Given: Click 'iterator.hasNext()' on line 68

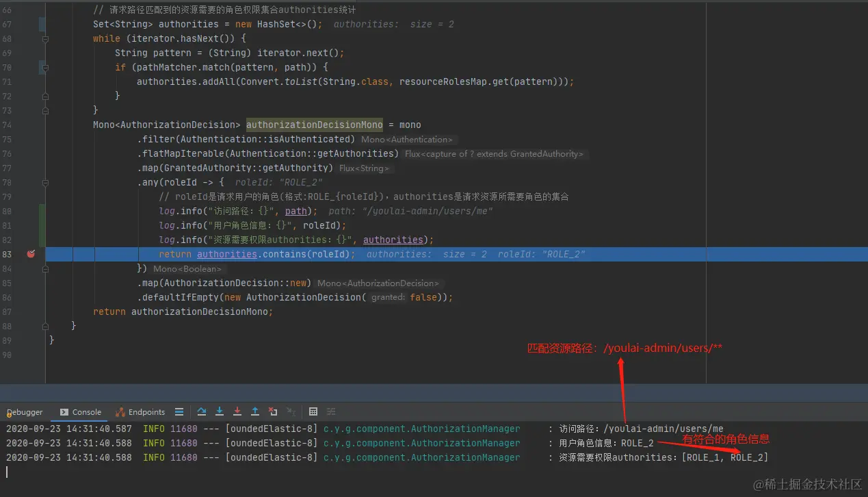Looking at the screenshot, I should coord(181,38).
